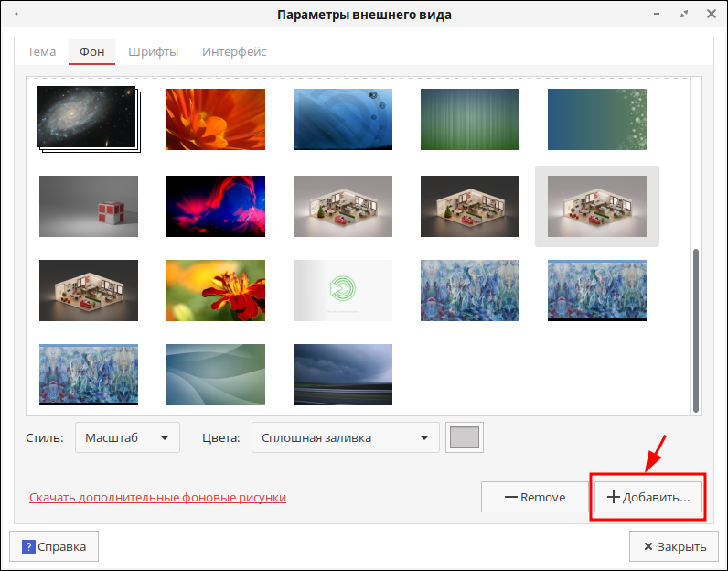Open the Шрифты tab
This screenshot has height=571, width=728.
(x=153, y=52)
